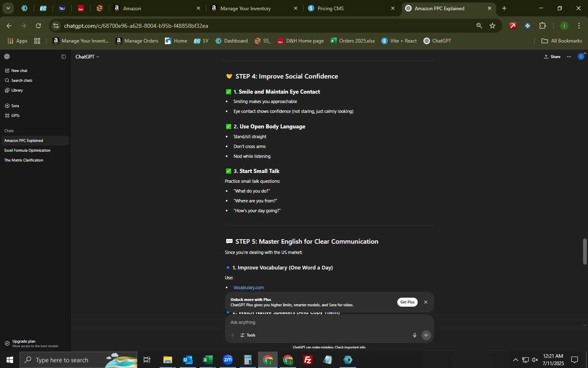This screenshot has width=588, height=368.
Task: Open Excel from the taskbar
Action: coord(208,360)
